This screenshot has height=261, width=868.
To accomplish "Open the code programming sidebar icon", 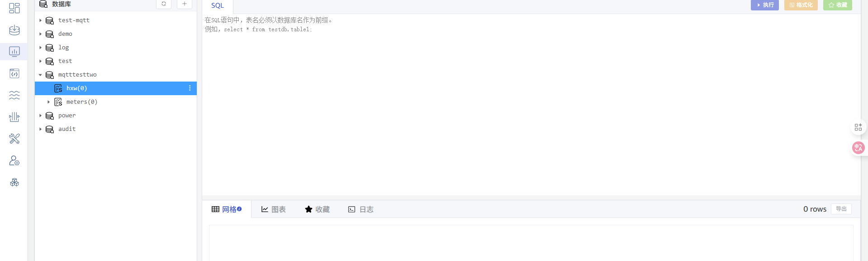I will [14, 73].
